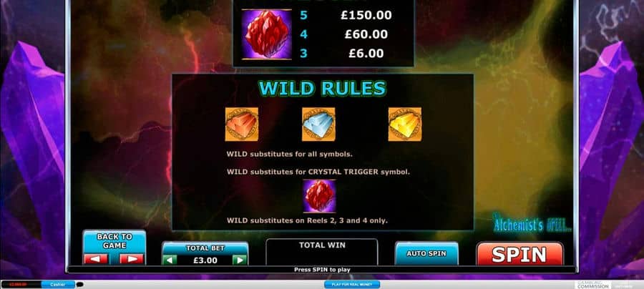Go to next paytable page with right red arrow
The width and height of the screenshot is (644, 289).
click(132, 259)
